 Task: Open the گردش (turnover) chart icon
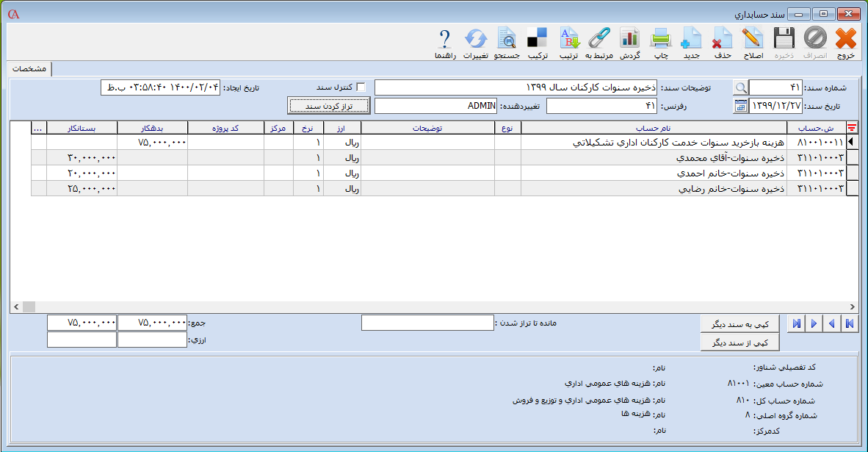[629, 39]
